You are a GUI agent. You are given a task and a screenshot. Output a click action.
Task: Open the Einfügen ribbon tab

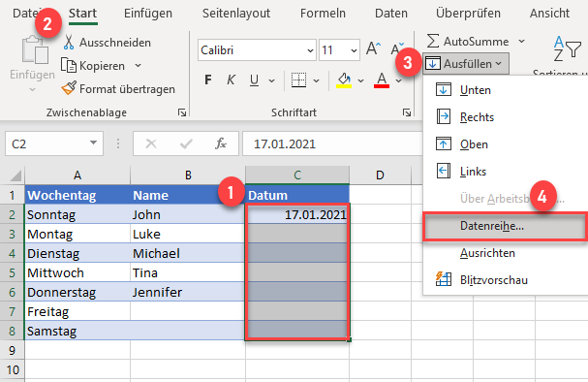[148, 14]
